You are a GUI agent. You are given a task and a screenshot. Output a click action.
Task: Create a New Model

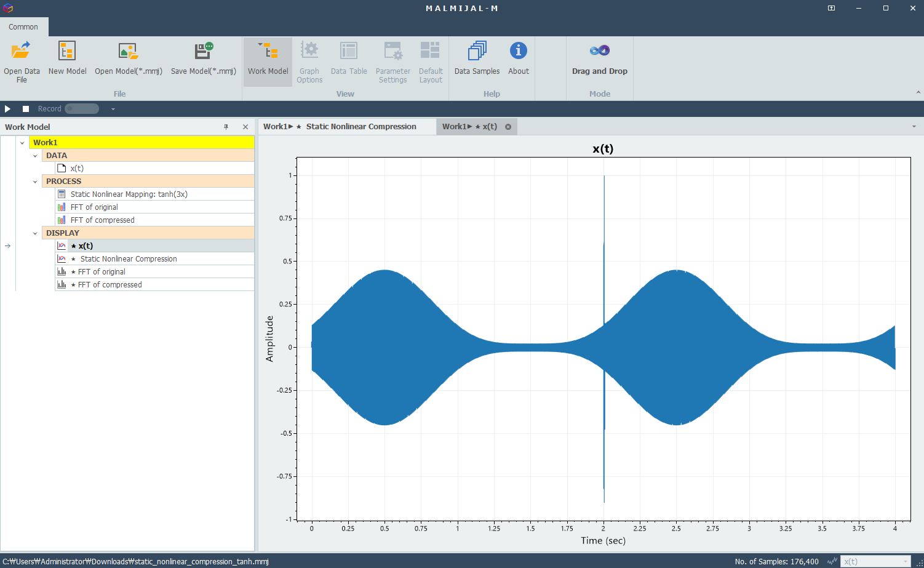(x=67, y=58)
